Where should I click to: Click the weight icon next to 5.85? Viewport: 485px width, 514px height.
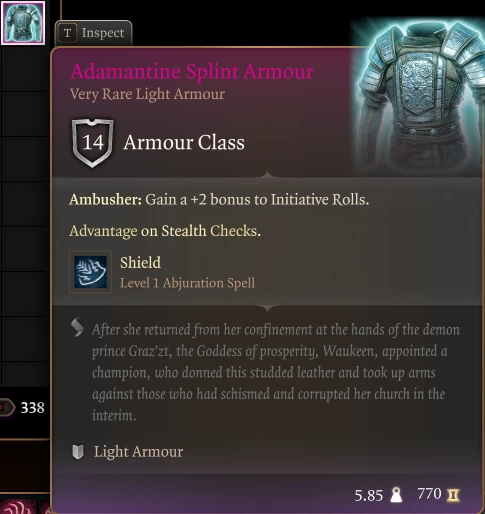pos(396,495)
